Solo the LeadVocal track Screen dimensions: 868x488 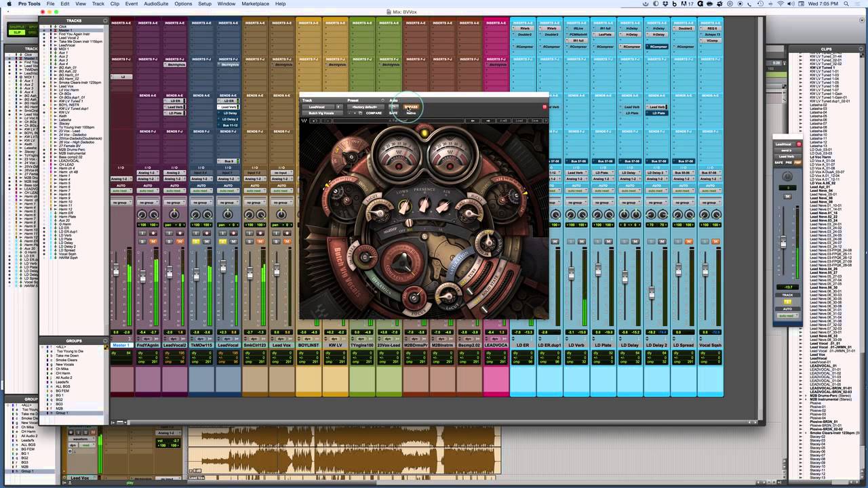(x=223, y=241)
